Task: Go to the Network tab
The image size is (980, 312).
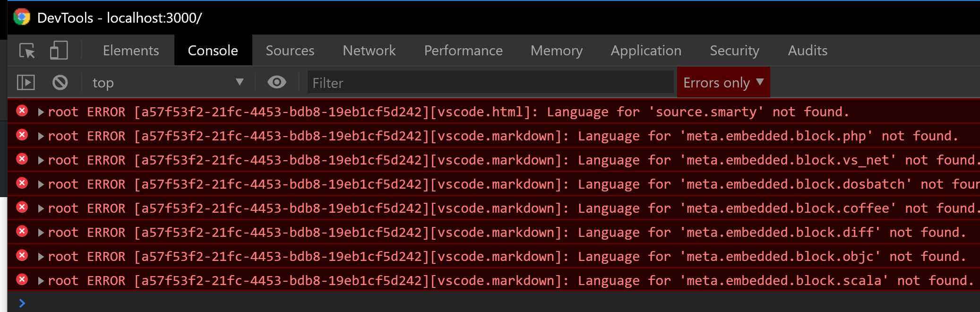Action: pyautogui.click(x=369, y=51)
